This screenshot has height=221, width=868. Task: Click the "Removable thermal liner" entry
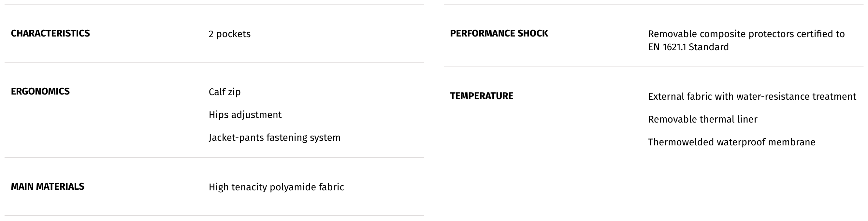tap(702, 119)
